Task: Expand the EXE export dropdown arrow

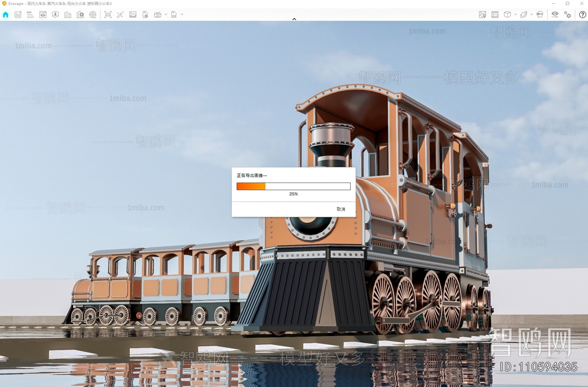Action: (182, 15)
